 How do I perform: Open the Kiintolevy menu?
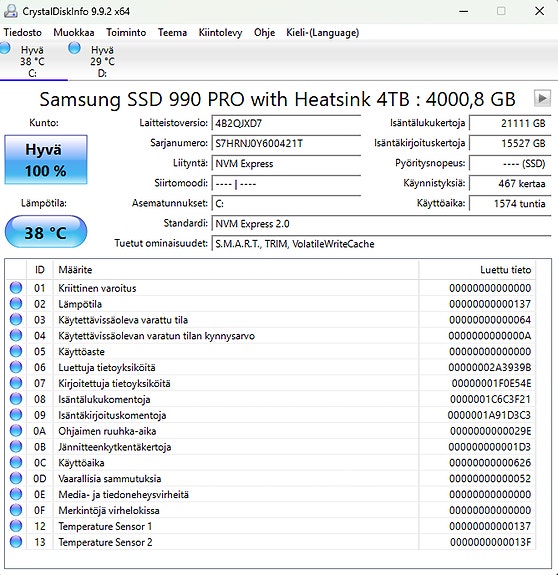[x=220, y=32]
